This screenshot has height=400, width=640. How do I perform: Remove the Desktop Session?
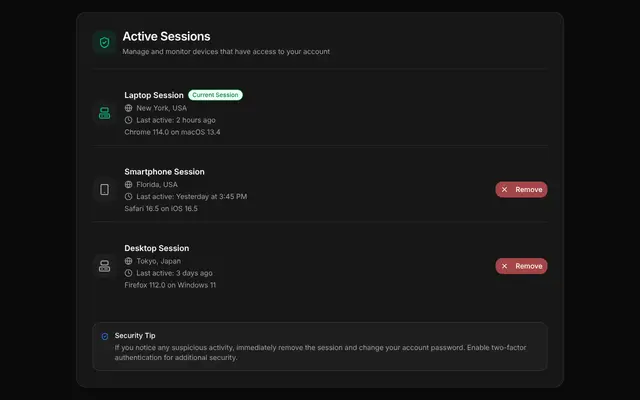(x=521, y=266)
